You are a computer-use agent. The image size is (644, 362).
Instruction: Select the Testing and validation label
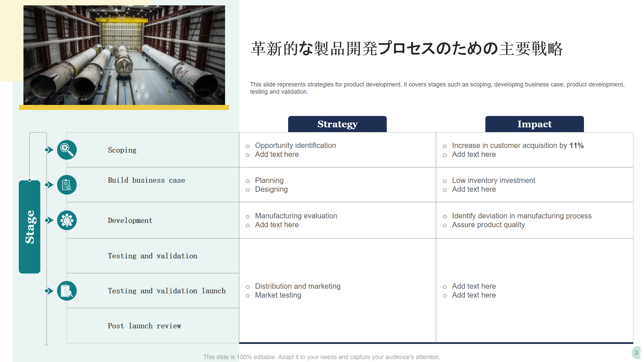[153, 256]
